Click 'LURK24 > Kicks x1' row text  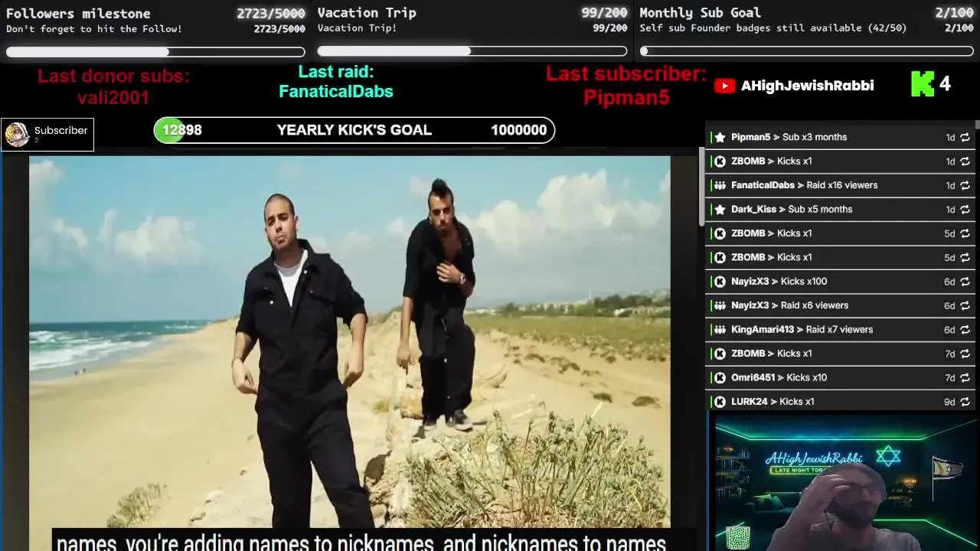coord(773,402)
